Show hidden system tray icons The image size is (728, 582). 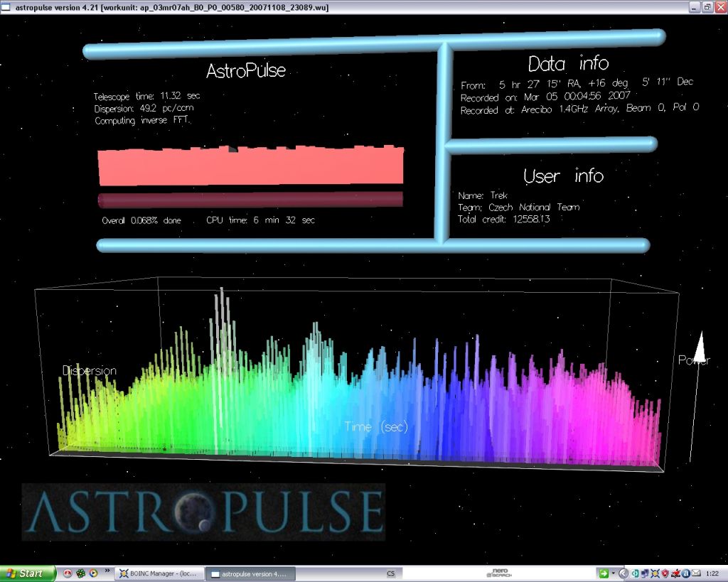point(623,573)
